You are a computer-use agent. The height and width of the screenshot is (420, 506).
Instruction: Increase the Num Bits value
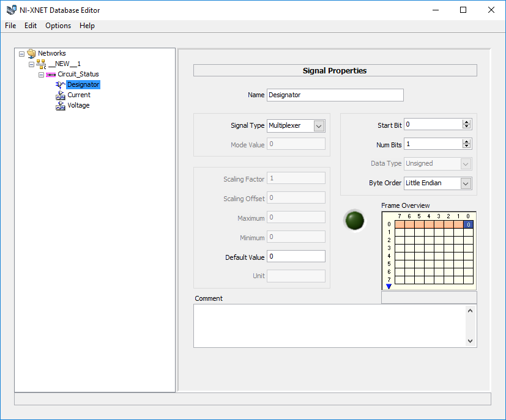466,141
